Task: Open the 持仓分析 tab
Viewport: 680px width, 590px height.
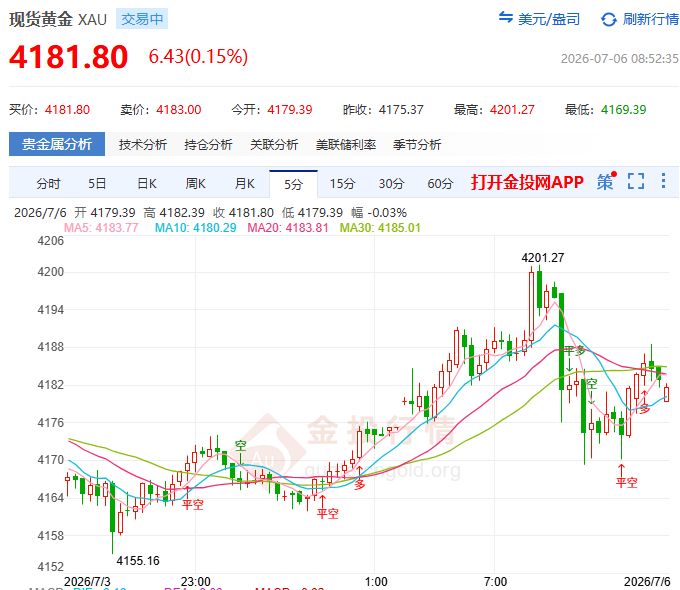Action: 208,144
